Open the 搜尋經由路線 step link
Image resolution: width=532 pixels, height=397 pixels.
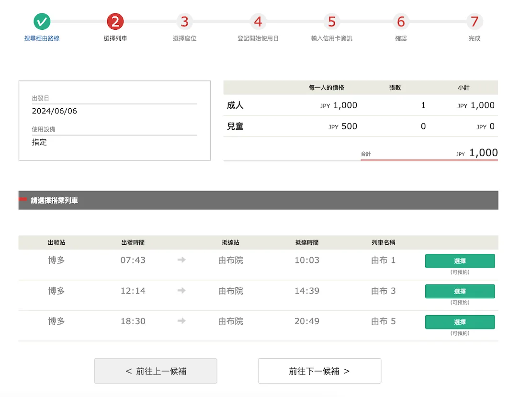(x=42, y=38)
